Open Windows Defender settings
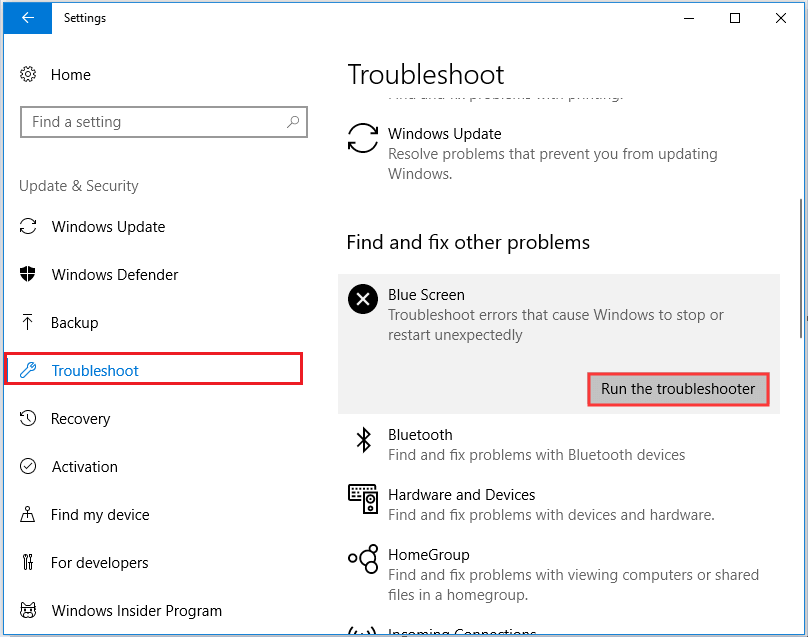Viewport: 808px width, 637px height. coord(115,275)
